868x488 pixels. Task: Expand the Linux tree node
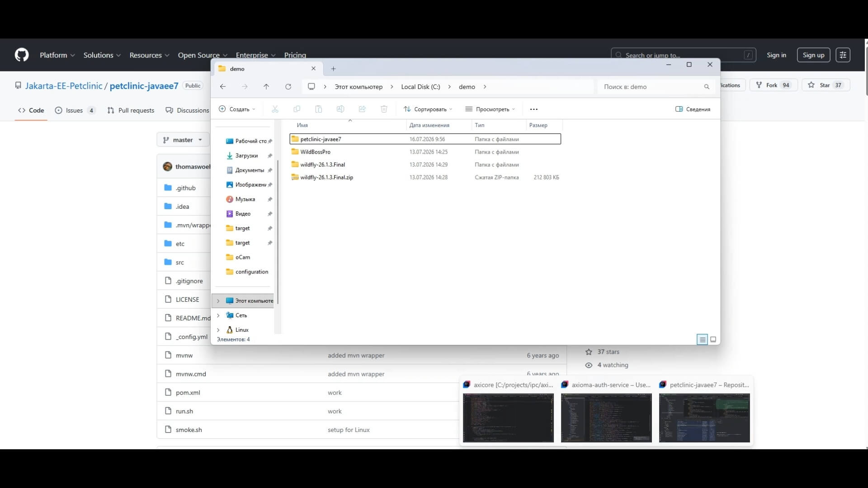218,330
